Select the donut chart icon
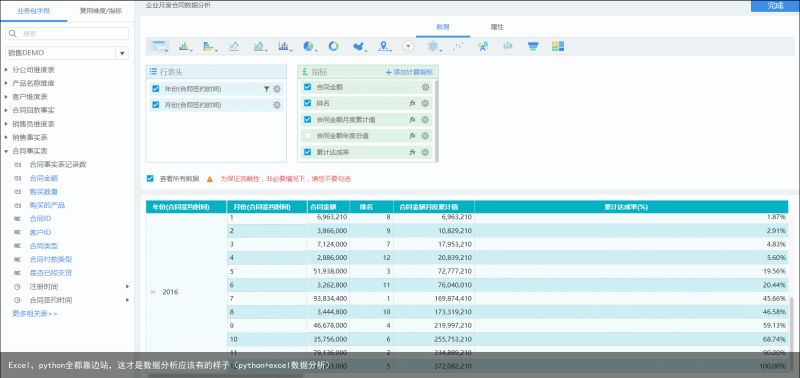The image size is (800, 378). coord(333,46)
